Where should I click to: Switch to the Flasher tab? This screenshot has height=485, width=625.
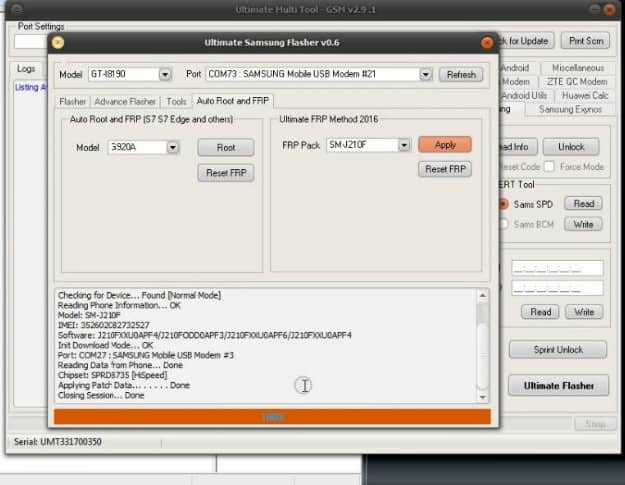73,102
